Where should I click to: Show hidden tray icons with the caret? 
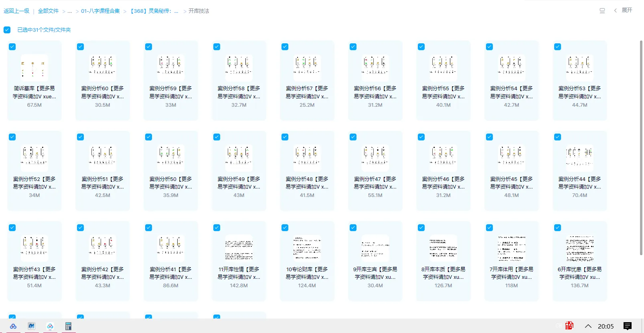pos(588,326)
